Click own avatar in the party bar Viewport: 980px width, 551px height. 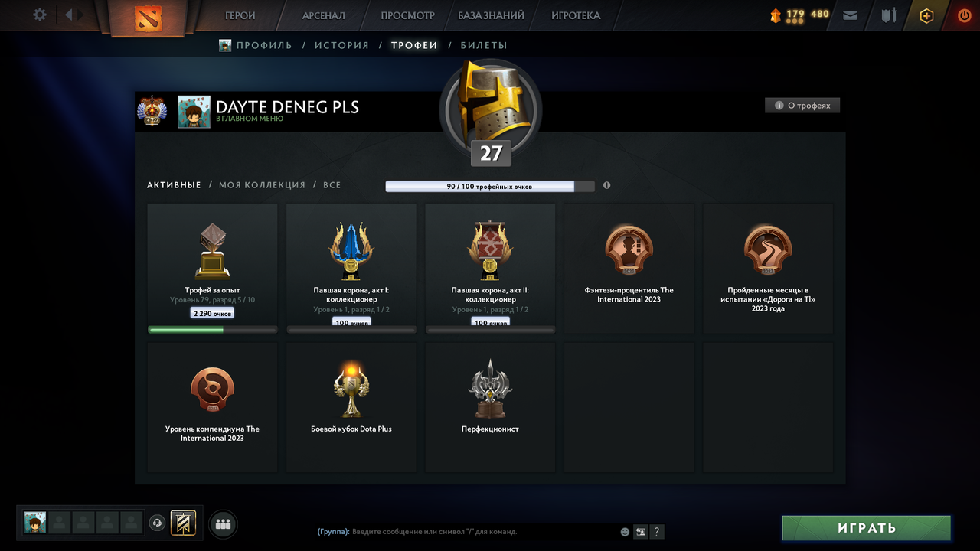[x=35, y=523]
